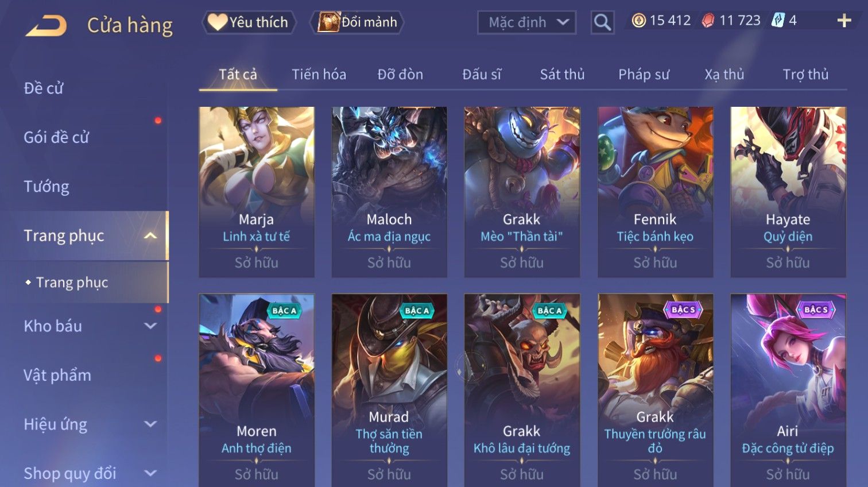Open the Gói đề cử sidebar item
Screen dimensions: 868x487
56,137
